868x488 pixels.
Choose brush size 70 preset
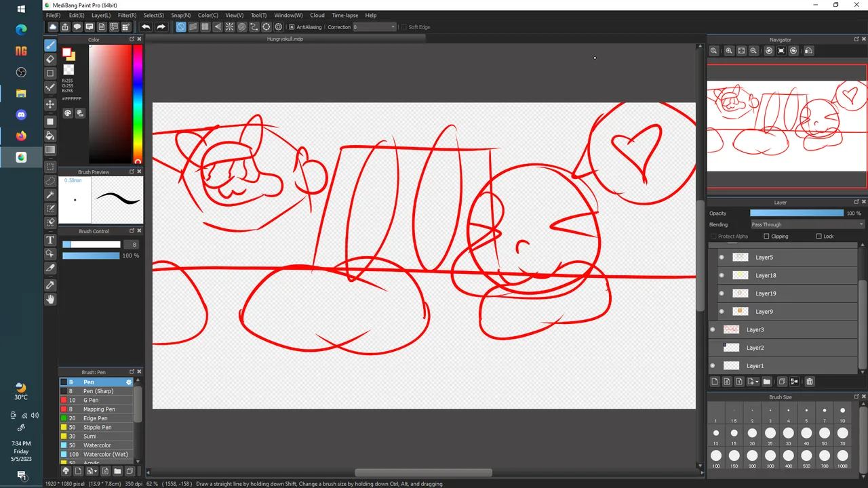click(843, 436)
